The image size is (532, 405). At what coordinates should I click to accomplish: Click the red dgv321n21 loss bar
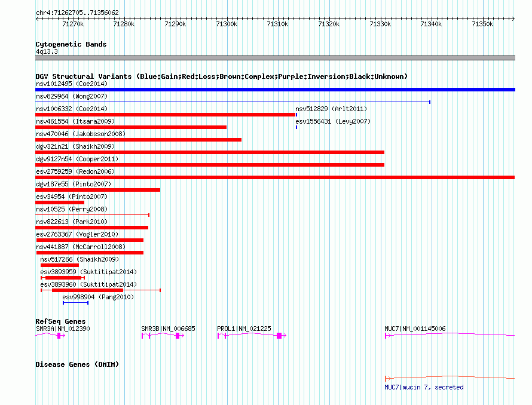tap(210, 152)
